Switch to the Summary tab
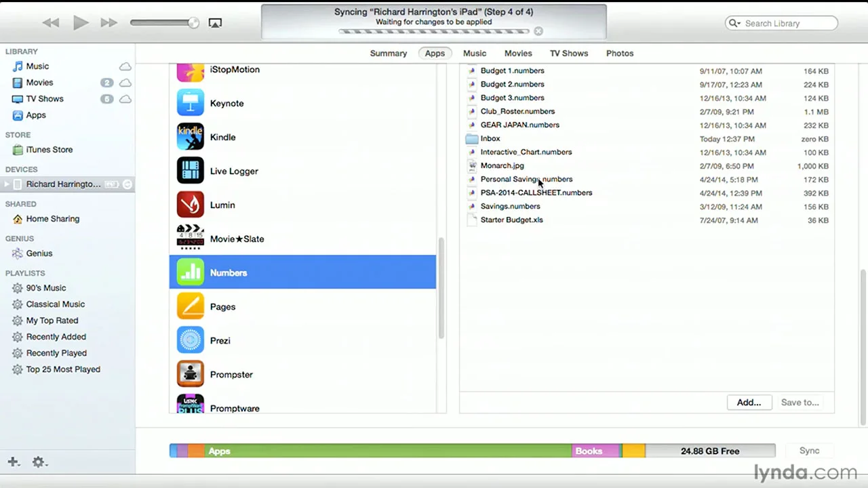 click(389, 54)
